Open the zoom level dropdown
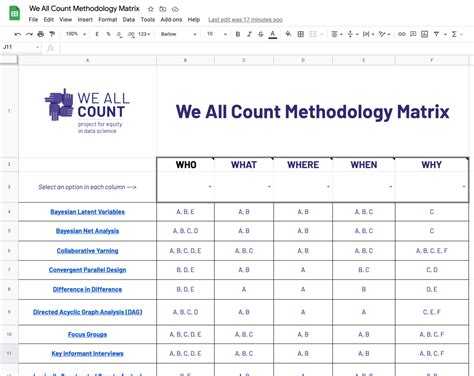Screen dimensions: 474x376 pyautogui.click(x=76, y=34)
